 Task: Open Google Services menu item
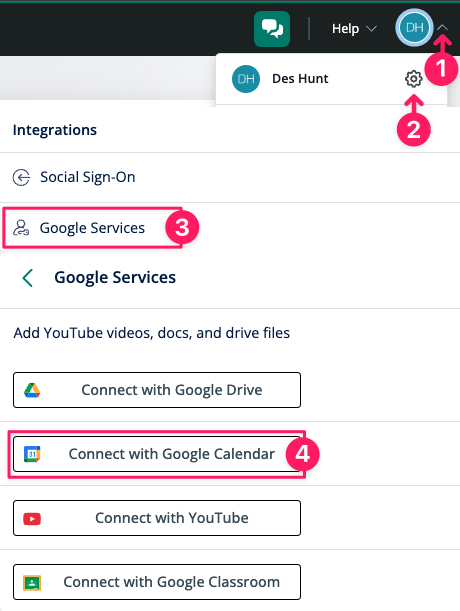click(x=92, y=228)
